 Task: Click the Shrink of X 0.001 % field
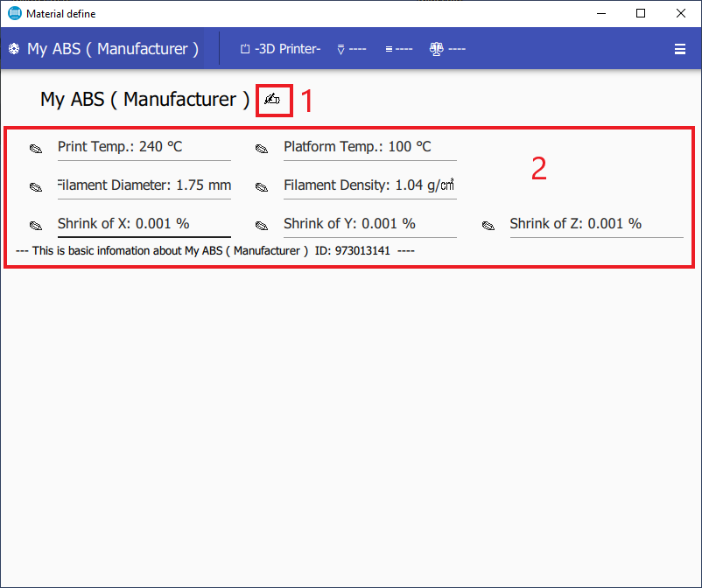(144, 224)
